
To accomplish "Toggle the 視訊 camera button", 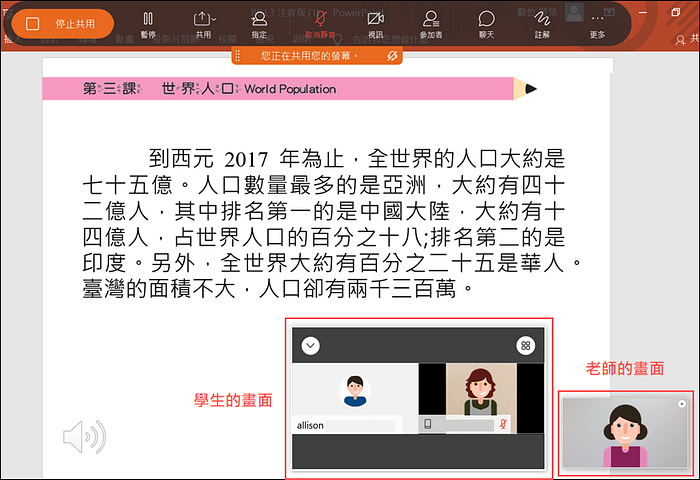I will 375,25.
